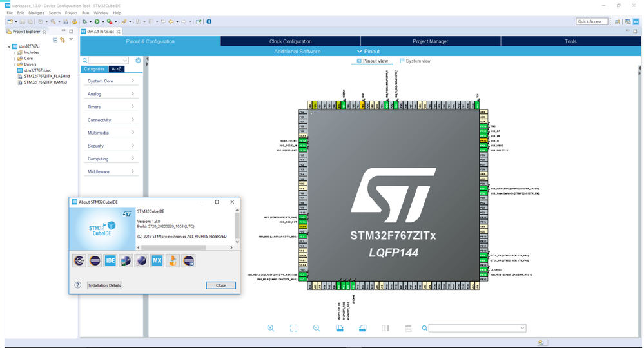Click the orange install box feature icon
The image size is (644, 348).
[x=173, y=260]
